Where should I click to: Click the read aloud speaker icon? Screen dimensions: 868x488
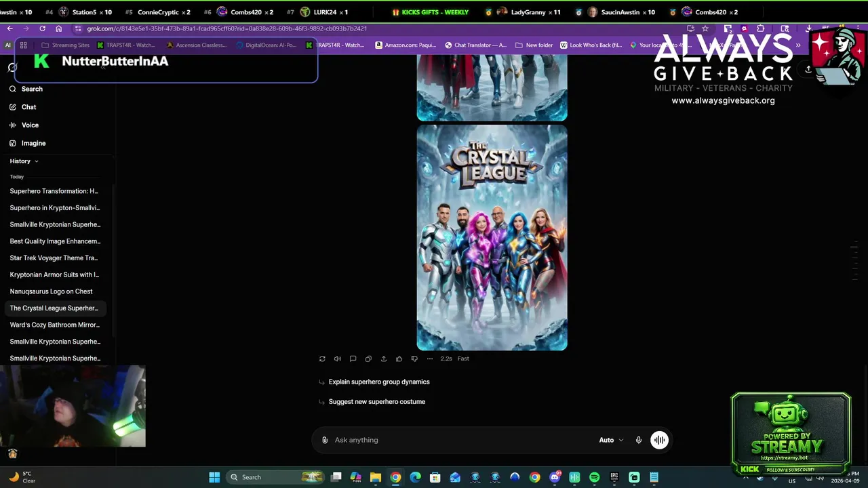pyautogui.click(x=338, y=359)
